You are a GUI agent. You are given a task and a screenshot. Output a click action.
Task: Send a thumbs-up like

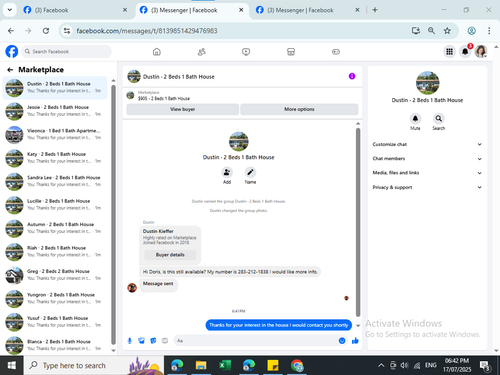[x=355, y=341]
